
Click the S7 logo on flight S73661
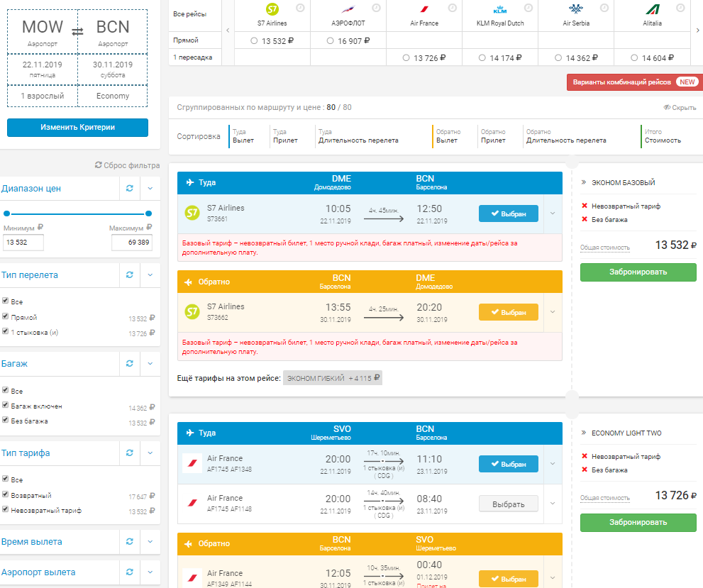pos(192,213)
